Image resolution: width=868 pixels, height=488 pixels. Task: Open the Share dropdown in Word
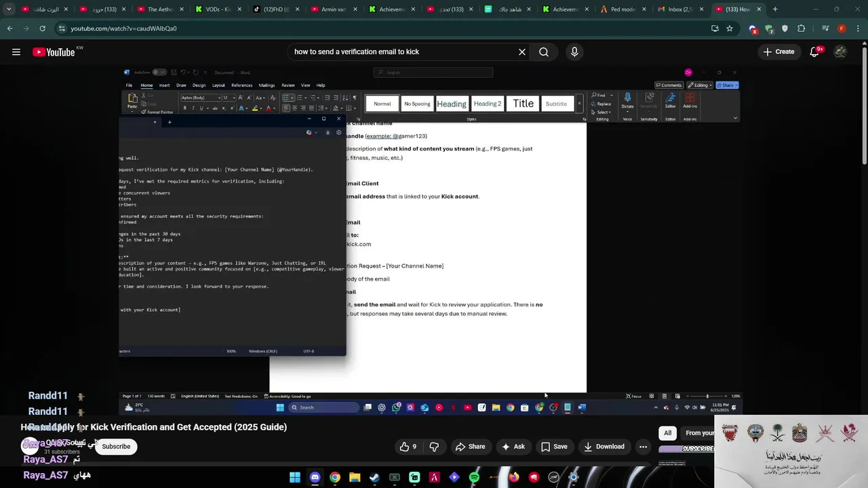click(x=727, y=85)
